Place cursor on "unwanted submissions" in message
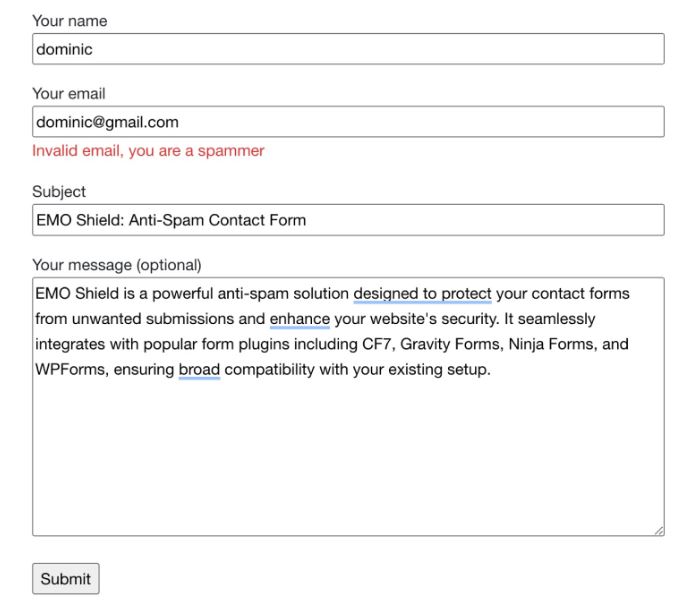The height and width of the screenshot is (605, 679). [x=153, y=319]
